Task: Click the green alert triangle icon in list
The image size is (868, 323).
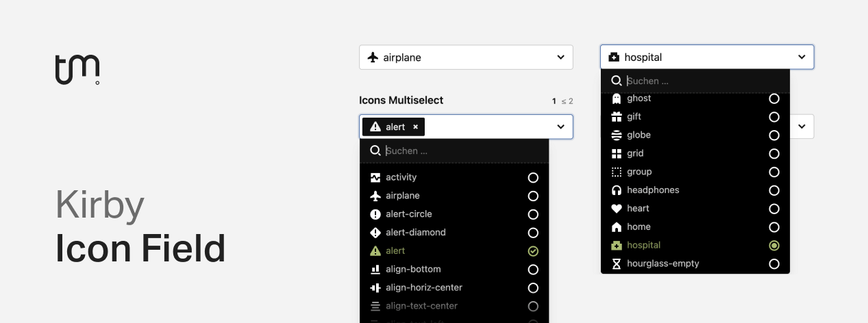Action: (x=375, y=251)
